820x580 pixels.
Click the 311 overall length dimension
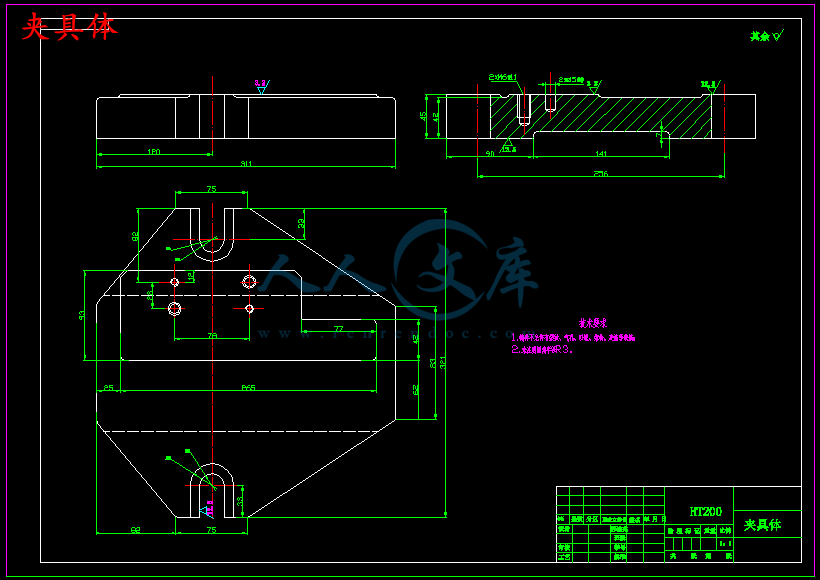pos(246,164)
